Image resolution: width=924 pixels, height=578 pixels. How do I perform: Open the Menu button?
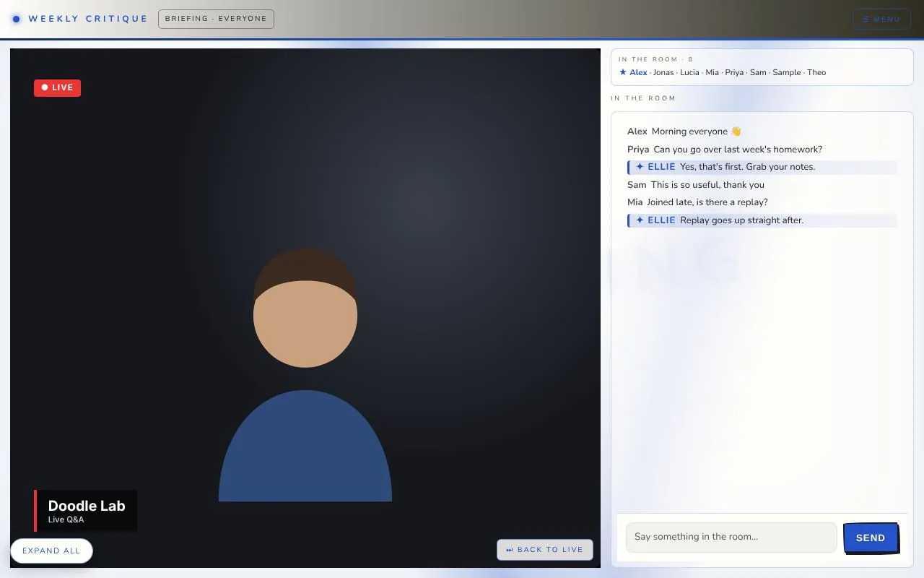881,19
